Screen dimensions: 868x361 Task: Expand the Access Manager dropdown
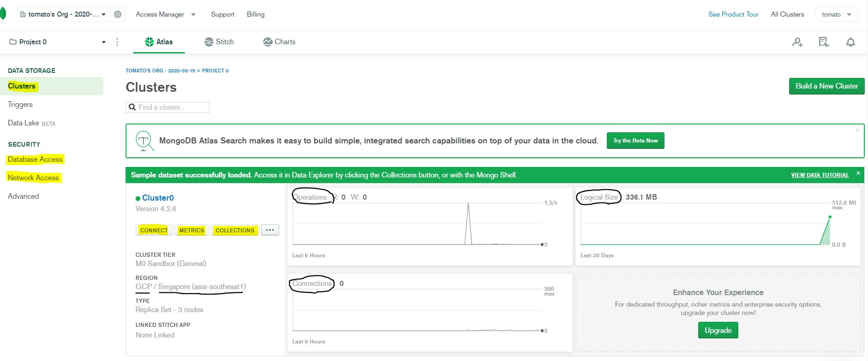[166, 14]
